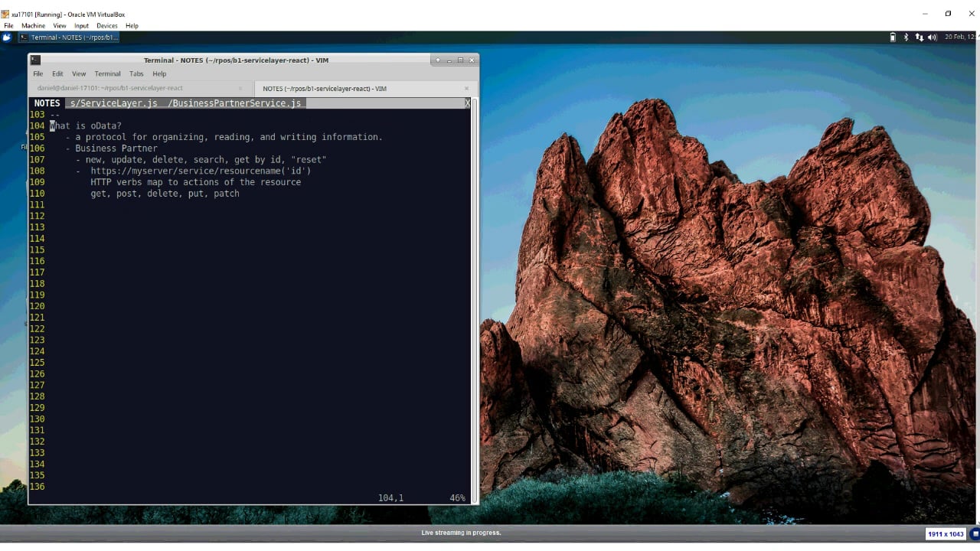The height and width of the screenshot is (551, 980).
Task: Click the terminal icon in window title bar
Action: point(35,60)
